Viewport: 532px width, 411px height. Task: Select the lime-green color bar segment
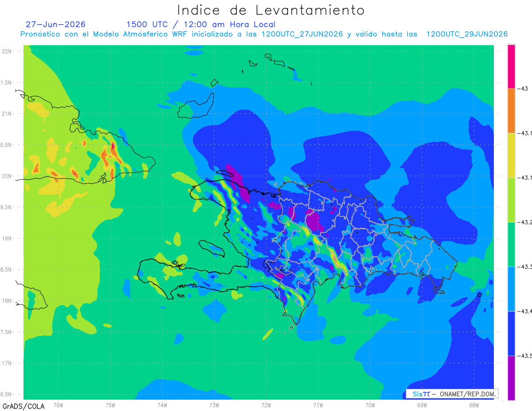[511, 200]
